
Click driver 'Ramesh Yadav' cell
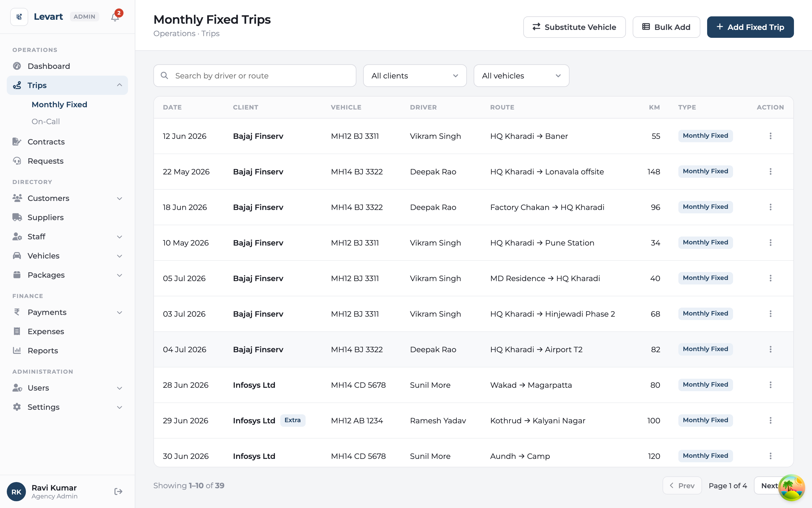point(438,421)
